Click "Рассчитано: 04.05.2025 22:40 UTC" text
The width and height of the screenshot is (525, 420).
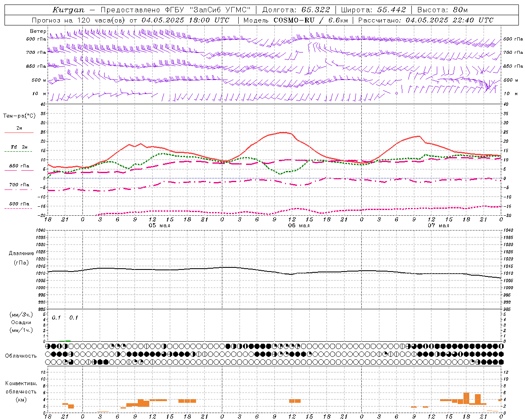pyautogui.click(x=426, y=20)
